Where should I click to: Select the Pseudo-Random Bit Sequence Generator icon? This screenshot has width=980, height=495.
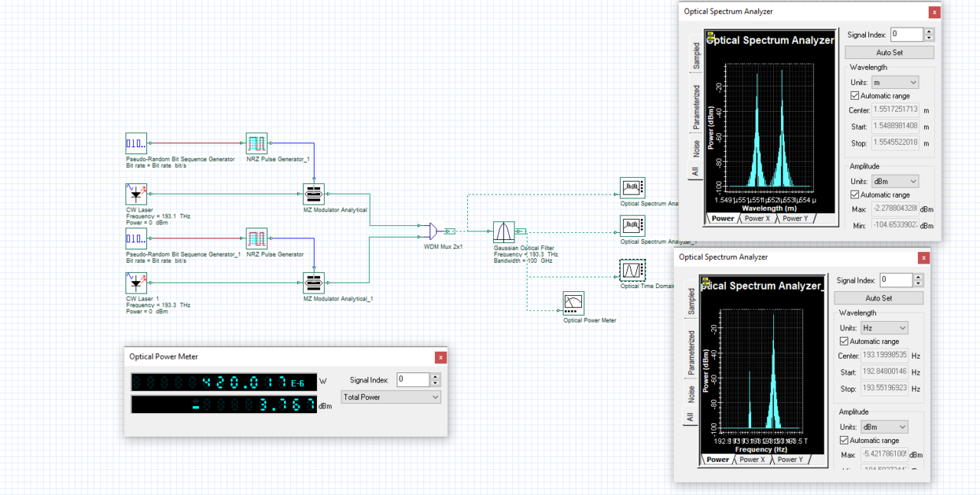tap(136, 143)
